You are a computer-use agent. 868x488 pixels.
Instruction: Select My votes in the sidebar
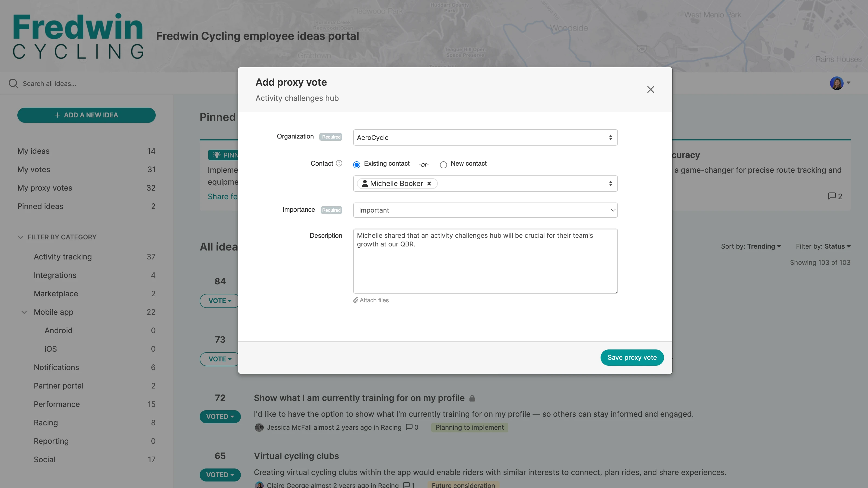tap(34, 169)
